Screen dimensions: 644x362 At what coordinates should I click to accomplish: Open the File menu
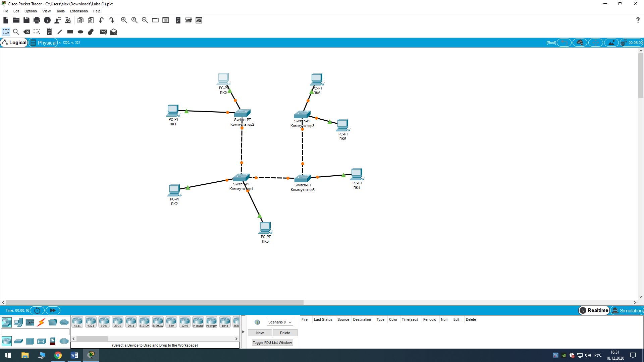pyautogui.click(x=5, y=11)
